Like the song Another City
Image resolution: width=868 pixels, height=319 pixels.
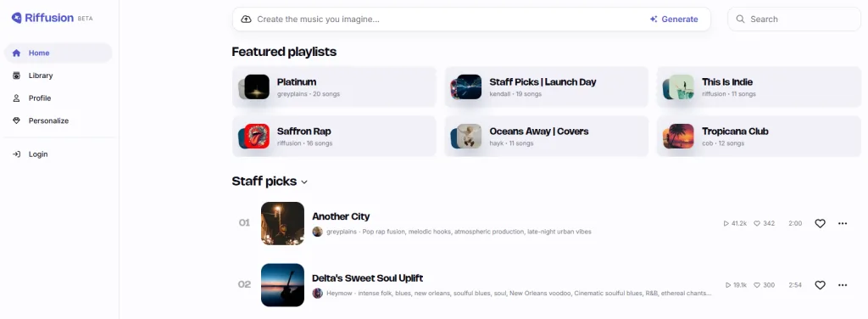coord(820,223)
